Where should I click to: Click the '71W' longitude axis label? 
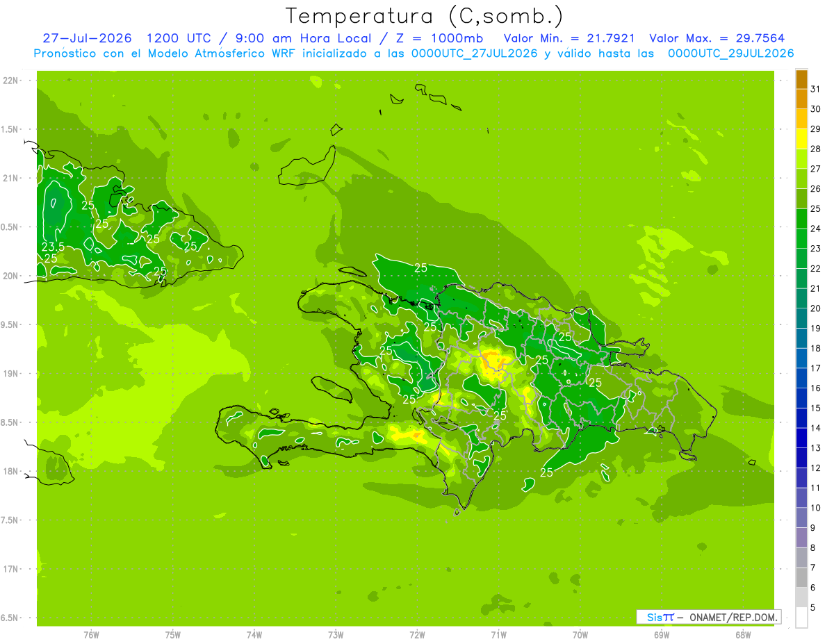[498, 635]
